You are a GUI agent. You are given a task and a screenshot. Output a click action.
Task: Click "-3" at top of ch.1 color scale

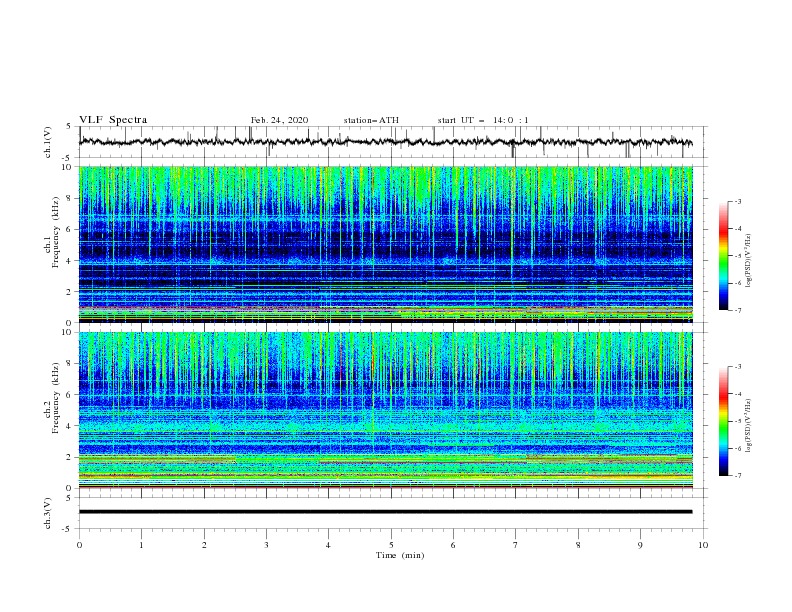coord(737,201)
